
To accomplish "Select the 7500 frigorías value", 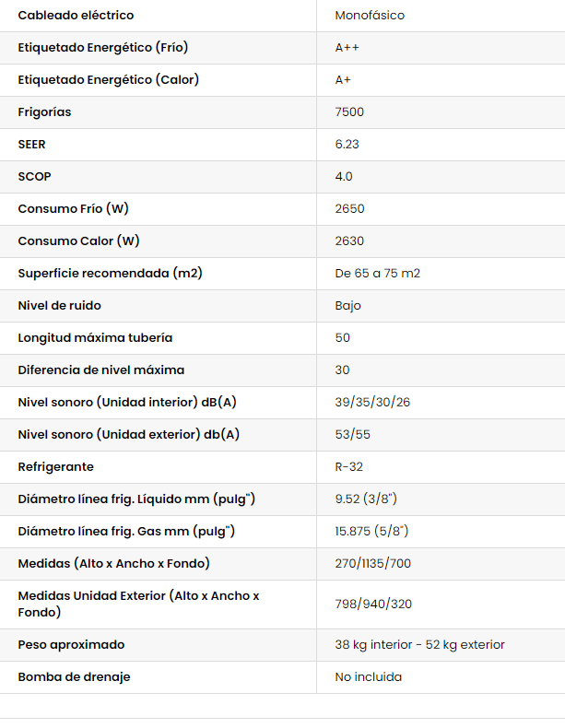I will coord(349,112).
